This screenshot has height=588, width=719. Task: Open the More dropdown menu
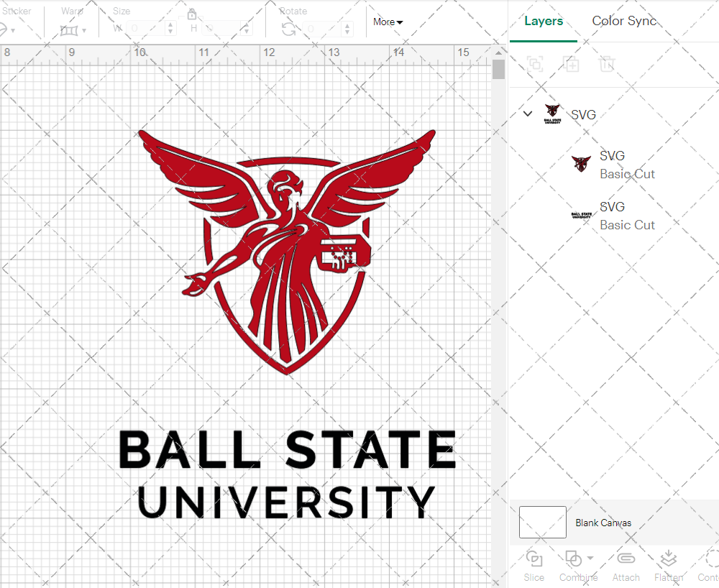[x=388, y=22]
